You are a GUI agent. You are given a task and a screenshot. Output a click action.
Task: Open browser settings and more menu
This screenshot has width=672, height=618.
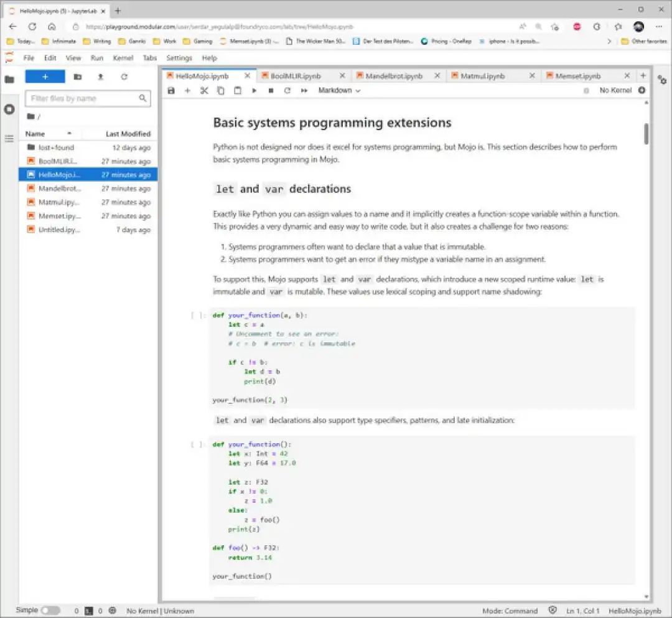(659, 27)
